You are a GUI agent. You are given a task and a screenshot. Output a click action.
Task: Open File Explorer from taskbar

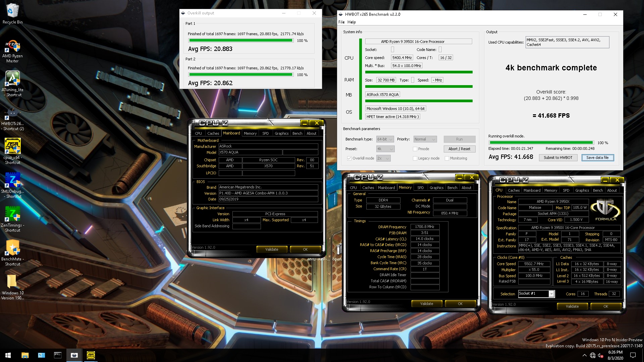click(25, 355)
